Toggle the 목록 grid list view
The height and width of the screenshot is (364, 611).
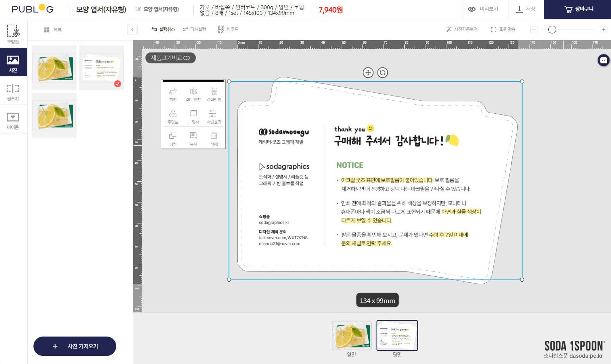point(53,30)
